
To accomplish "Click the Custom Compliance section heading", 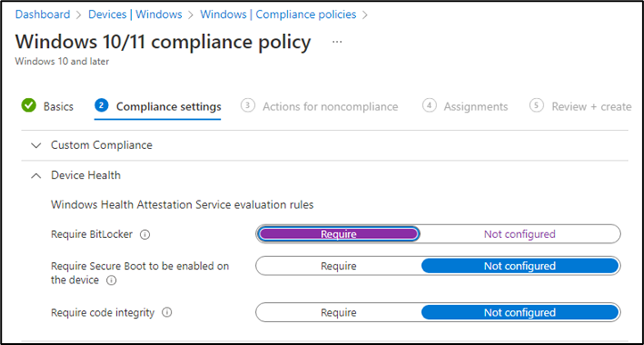I will coord(102,145).
